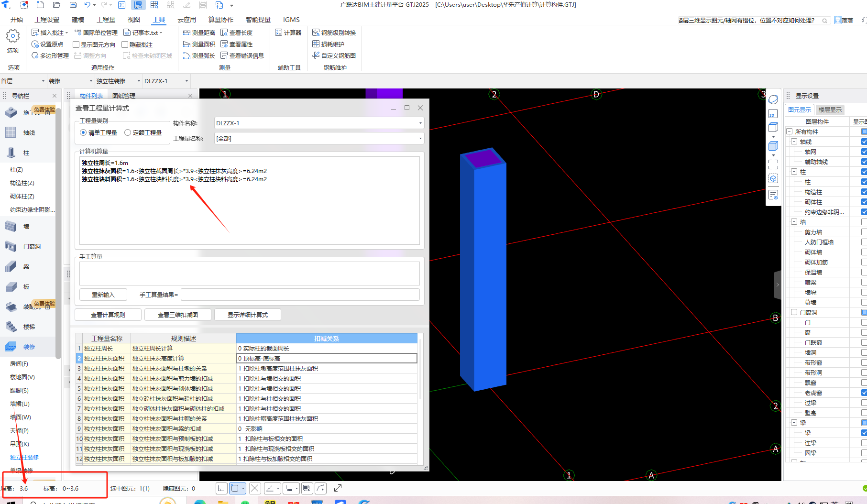The height and width of the screenshot is (504, 867).
Task: Collapse 梁 tree node in display settings
Action: click(794, 423)
